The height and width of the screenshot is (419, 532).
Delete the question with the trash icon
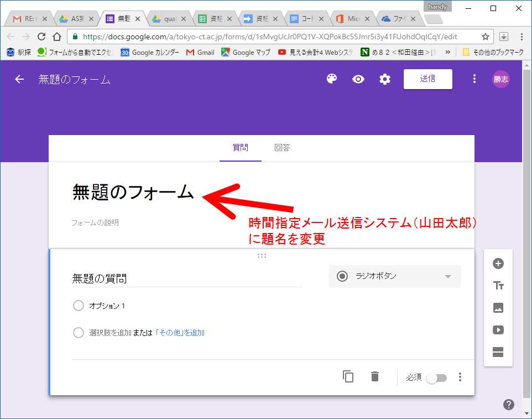[x=374, y=376]
